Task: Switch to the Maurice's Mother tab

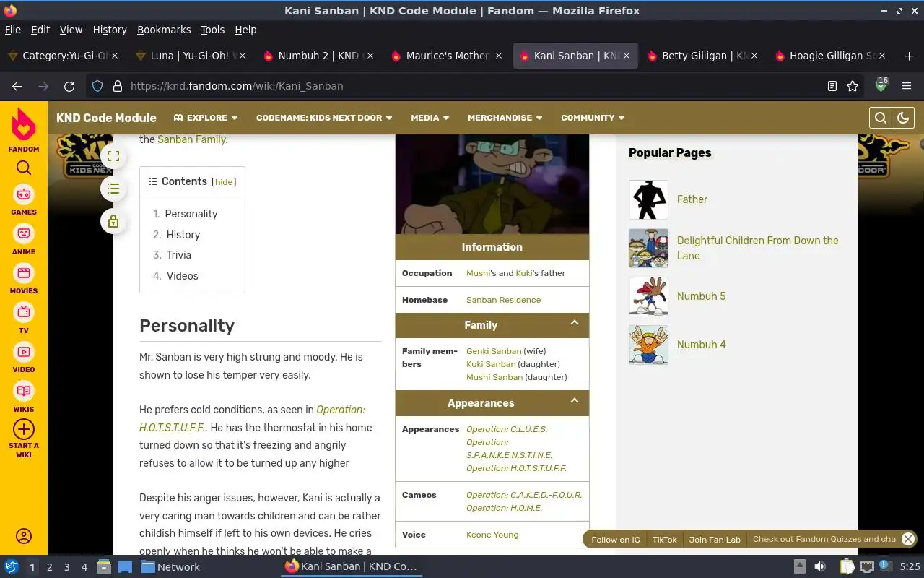Action: pos(446,56)
